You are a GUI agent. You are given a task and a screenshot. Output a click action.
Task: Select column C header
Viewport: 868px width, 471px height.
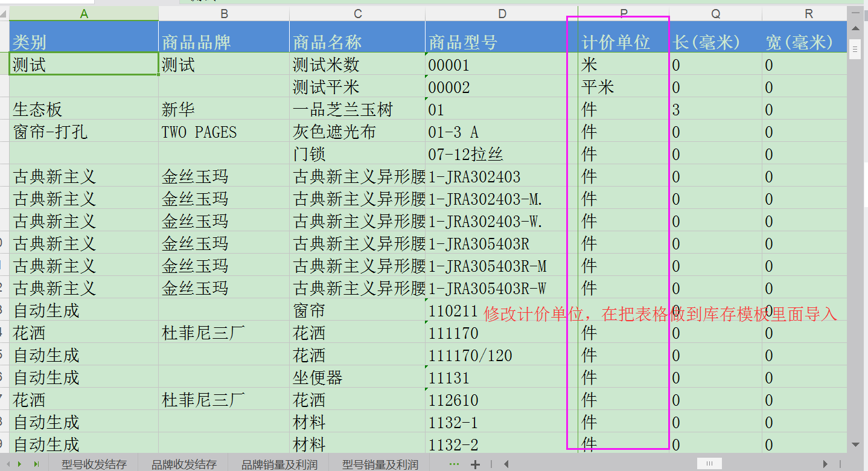click(x=357, y=13)
